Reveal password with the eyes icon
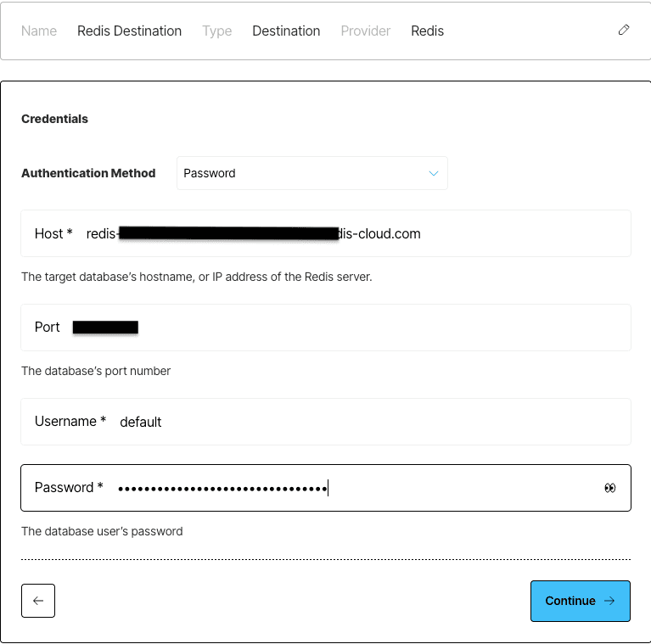Viewport: 651px width, 644px height. [610, 488]
